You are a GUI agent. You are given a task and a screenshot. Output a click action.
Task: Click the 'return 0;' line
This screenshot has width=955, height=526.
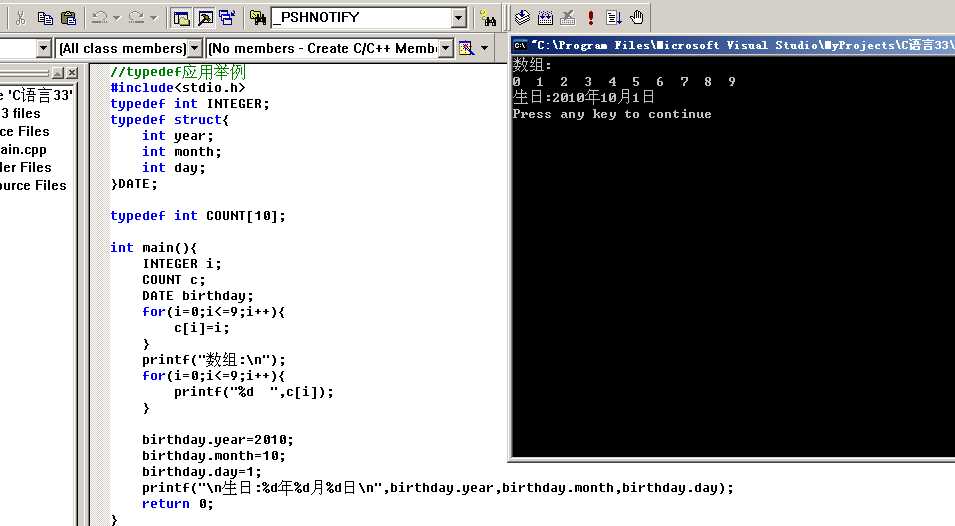178,503
